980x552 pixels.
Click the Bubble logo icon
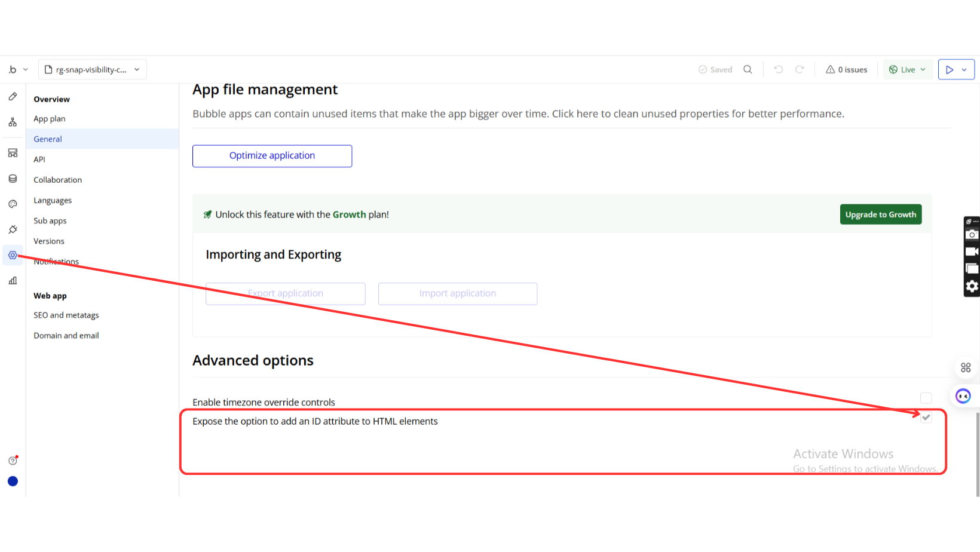tap(13, 69)
